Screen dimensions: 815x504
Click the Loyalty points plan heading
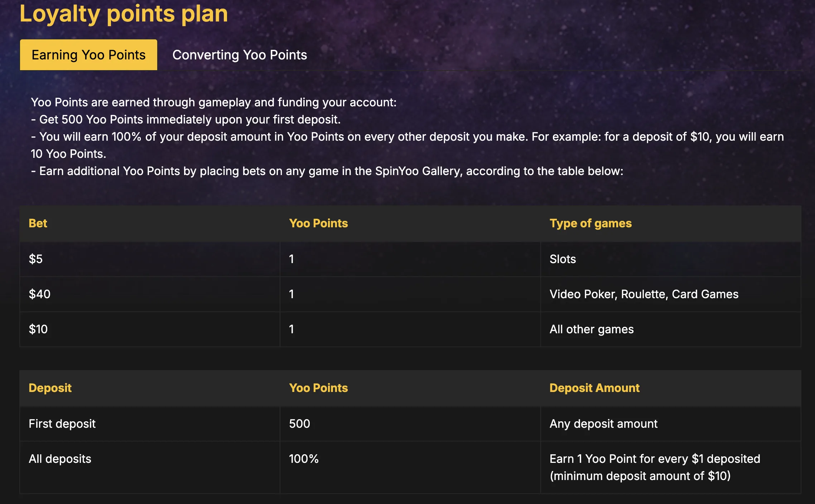(x=124, y=14)
